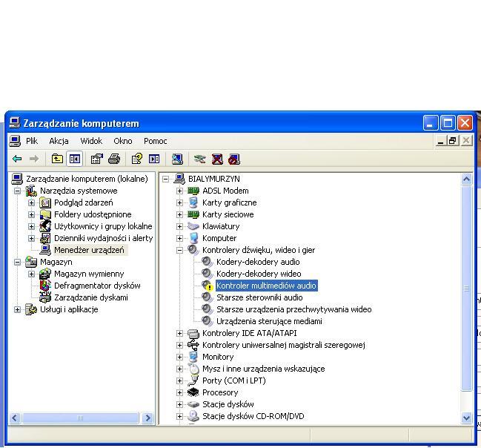Click the Zarządzanie dyskami icon

45,297
